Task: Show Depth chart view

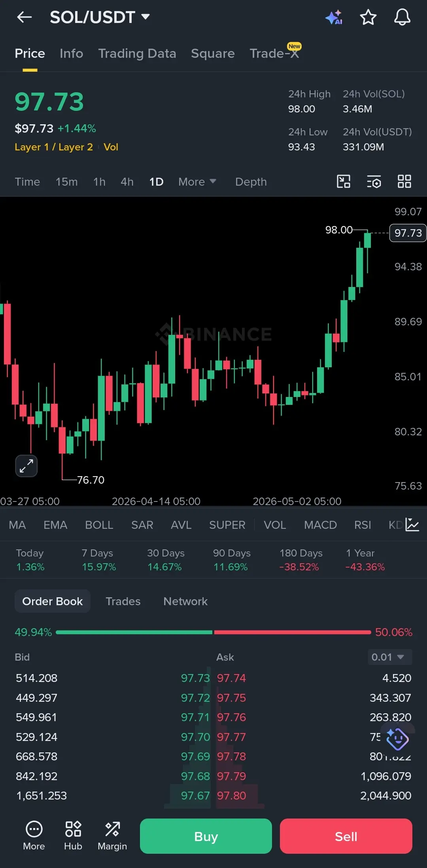Action: tap(251, 182)
